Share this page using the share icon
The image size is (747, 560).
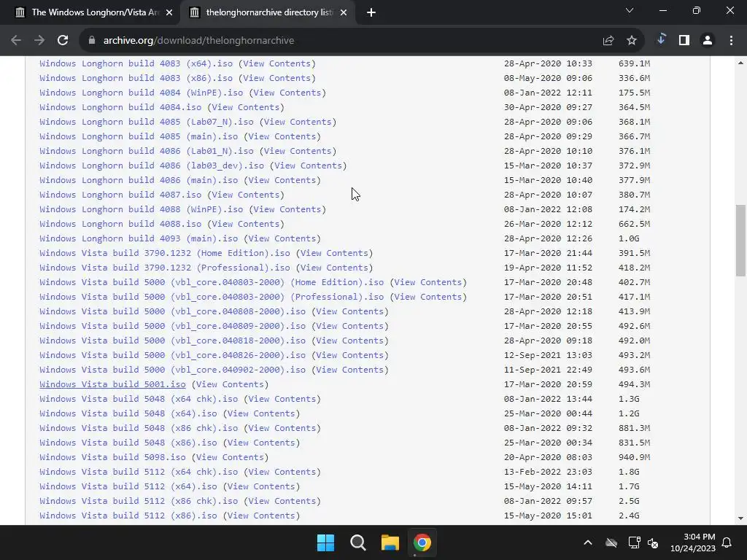608,41
